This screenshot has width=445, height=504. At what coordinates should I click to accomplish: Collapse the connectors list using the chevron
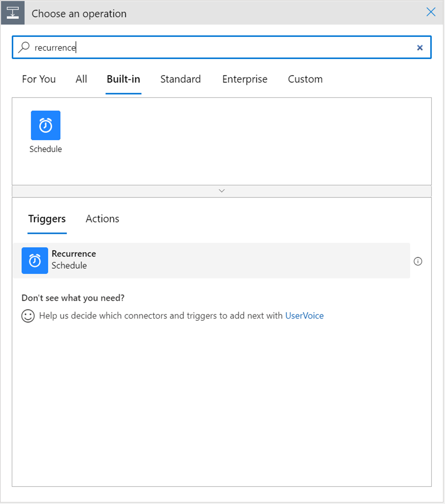[222, 191]
